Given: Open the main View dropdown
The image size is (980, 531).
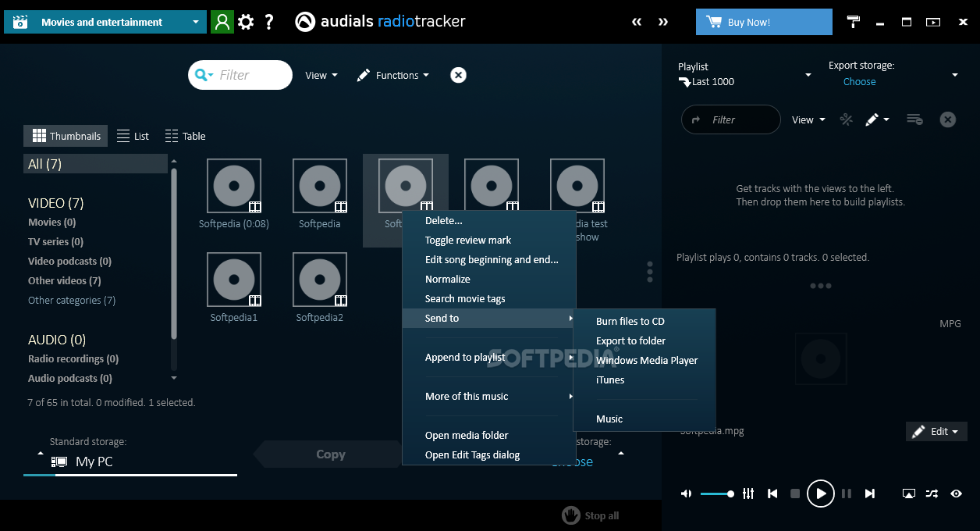Looking at the screenshot, I should (321, 75).
